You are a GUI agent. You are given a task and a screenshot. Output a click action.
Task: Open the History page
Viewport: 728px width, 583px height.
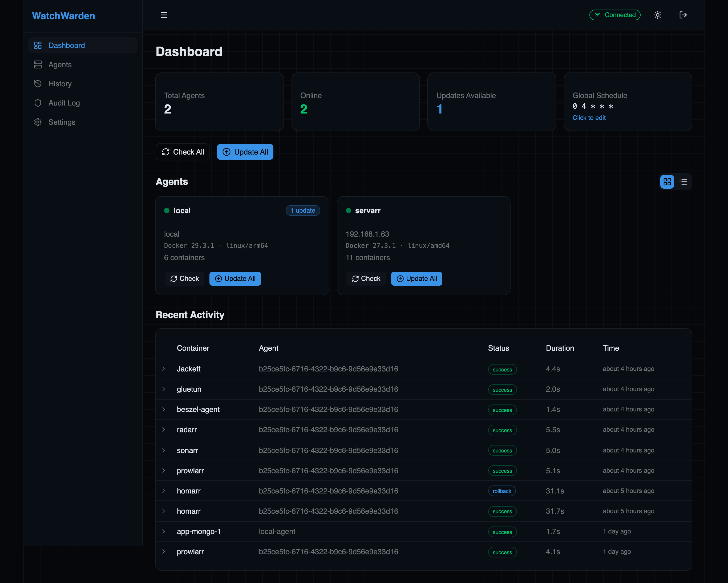coord(60,84)
